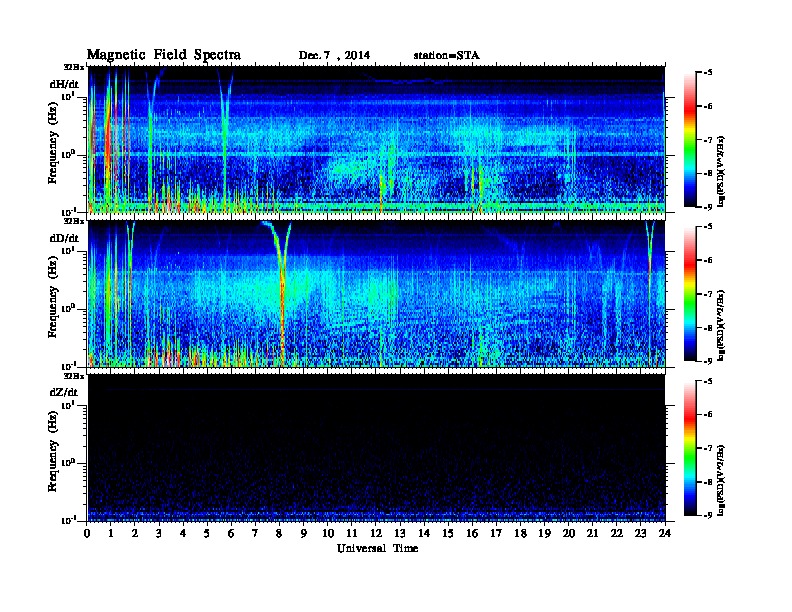The height and width of the screenshot is (612, 792).
Task: Click the -7 value on dD/dt color bar
Action: click(x=708, y=294)
